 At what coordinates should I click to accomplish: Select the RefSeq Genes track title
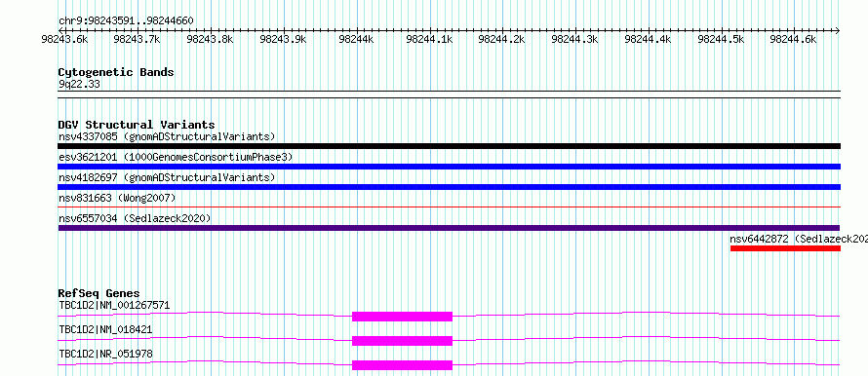pyautogui.click(x=99, y=293)
